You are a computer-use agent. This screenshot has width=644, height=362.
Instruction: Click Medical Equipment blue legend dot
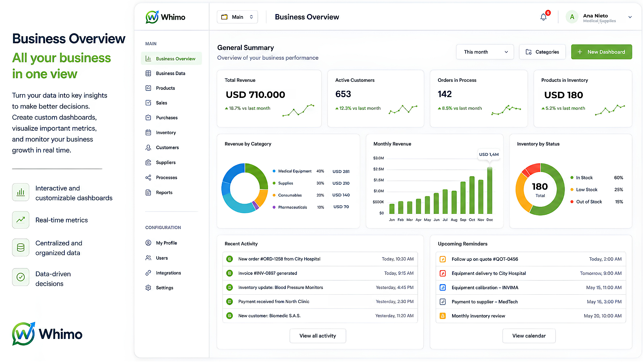[x=274, y=171]
